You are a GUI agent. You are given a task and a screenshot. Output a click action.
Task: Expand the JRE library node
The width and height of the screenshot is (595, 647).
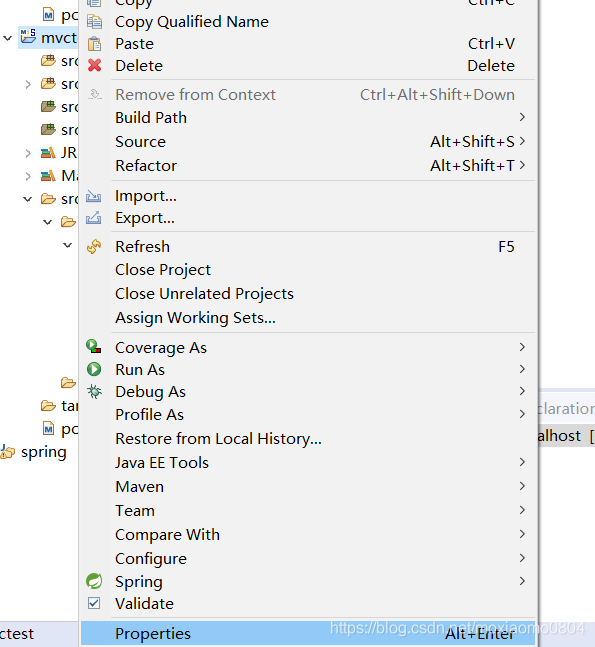click(28, 153)
